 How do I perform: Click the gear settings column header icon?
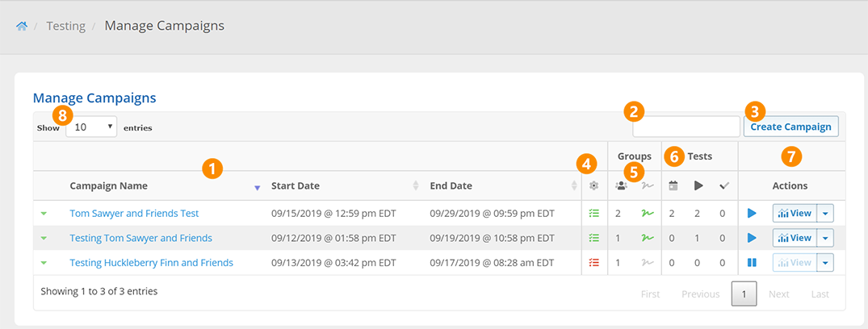594,185
